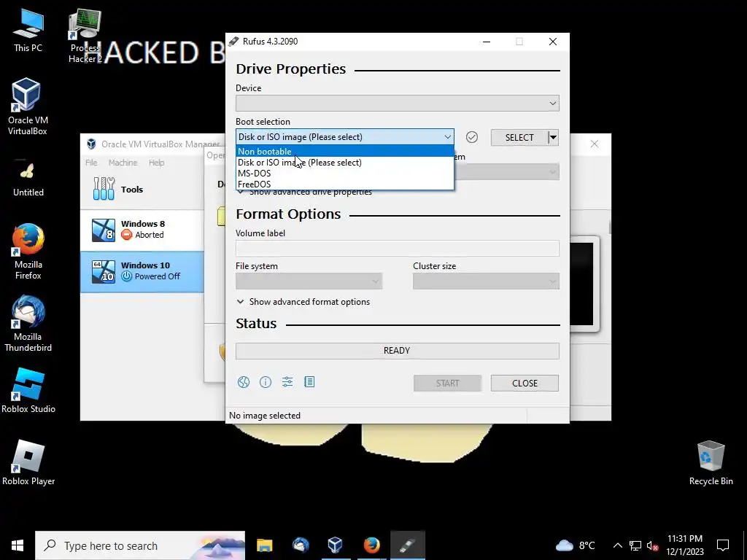Choose Disk or ISO image list option
The image size is (747, 560).
(345, 163)
